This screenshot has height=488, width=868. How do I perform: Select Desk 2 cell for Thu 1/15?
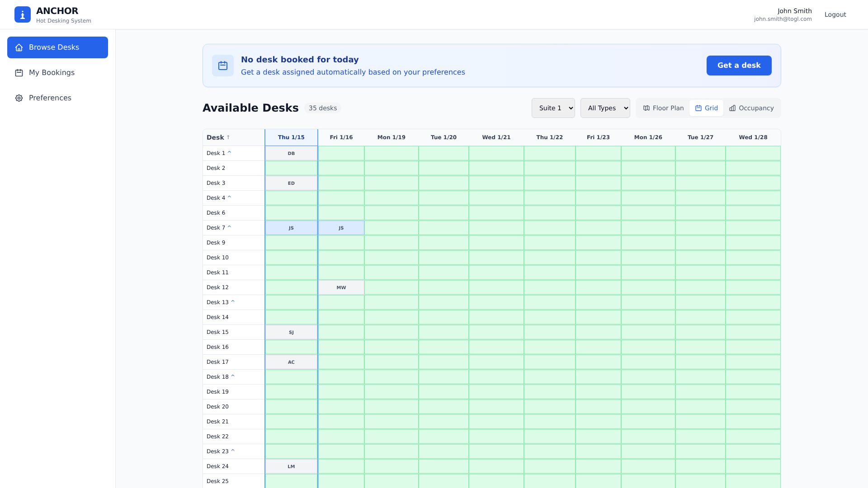pyautogui.click(x=291, y=168)
